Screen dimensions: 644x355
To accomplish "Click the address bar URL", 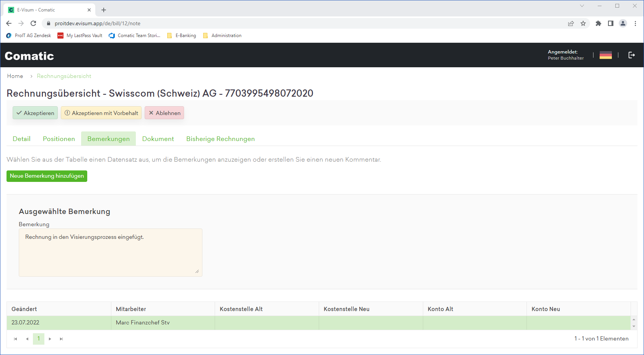I will point(98,23).
